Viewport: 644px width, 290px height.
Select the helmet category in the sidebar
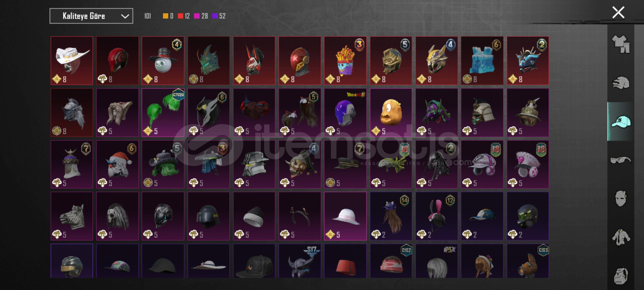[621, 83]
